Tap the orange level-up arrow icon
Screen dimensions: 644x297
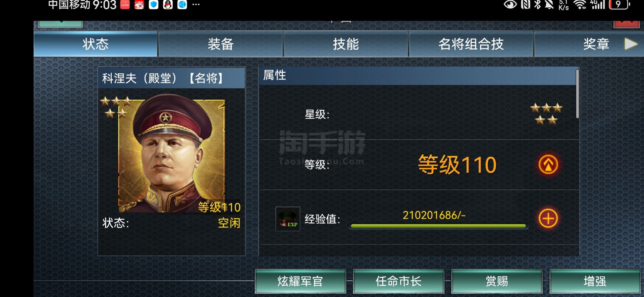tap(548, 165)
